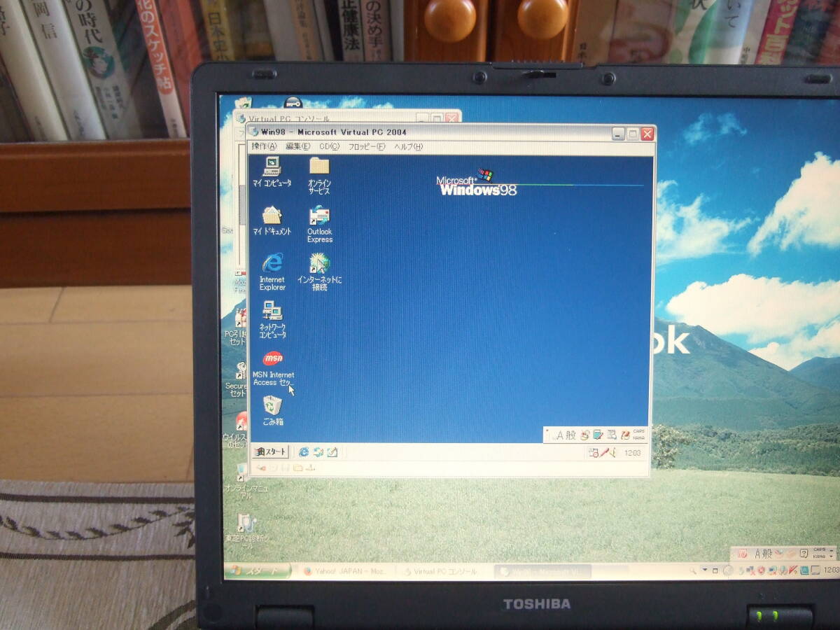Open フロッピー(F) menu in Virtual PC
This screenshot has height=630, width=840.
(367, 146)
